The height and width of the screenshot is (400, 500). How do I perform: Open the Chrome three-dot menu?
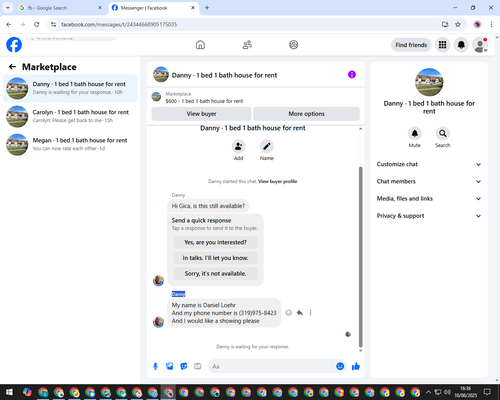tap(491, 24)
